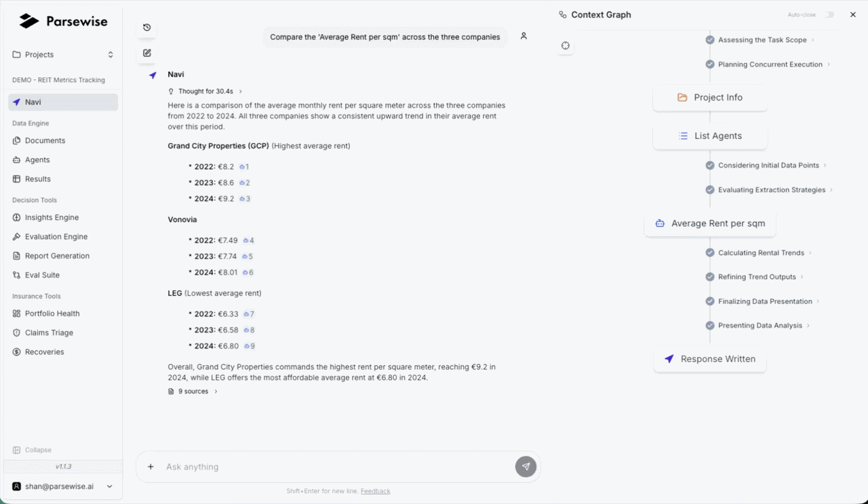868x504 pixels.
Task: Expand the 9 sources list
Action: click(193, 391)
